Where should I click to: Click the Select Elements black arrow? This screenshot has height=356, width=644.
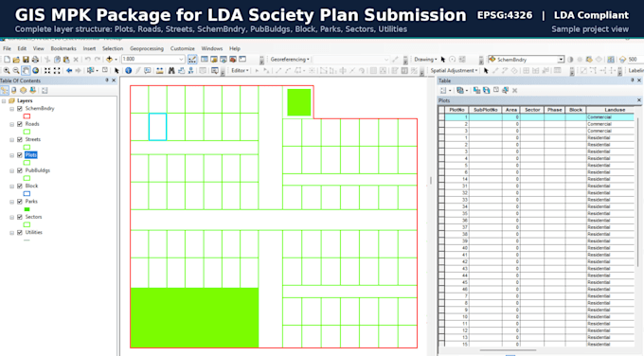116,70
